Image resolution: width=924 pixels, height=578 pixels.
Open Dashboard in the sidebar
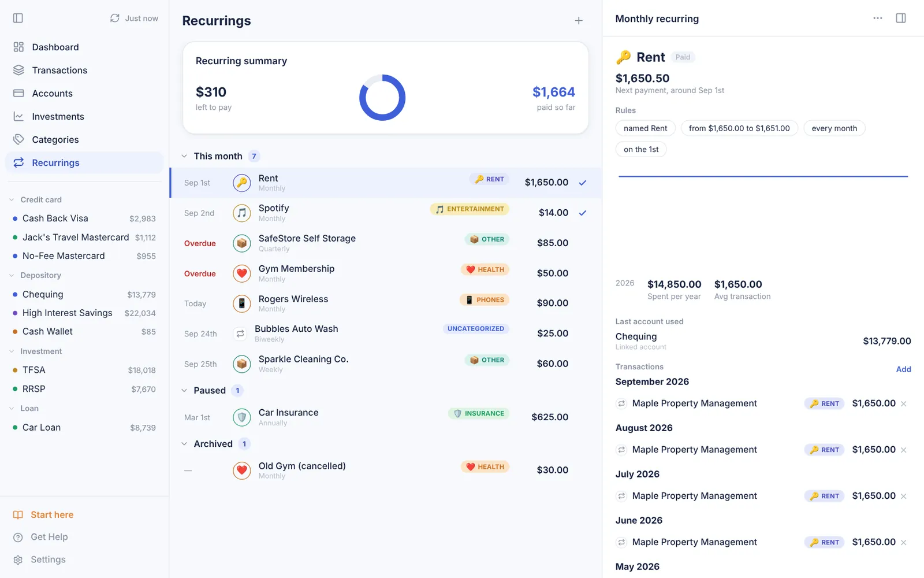coord(84,47)
